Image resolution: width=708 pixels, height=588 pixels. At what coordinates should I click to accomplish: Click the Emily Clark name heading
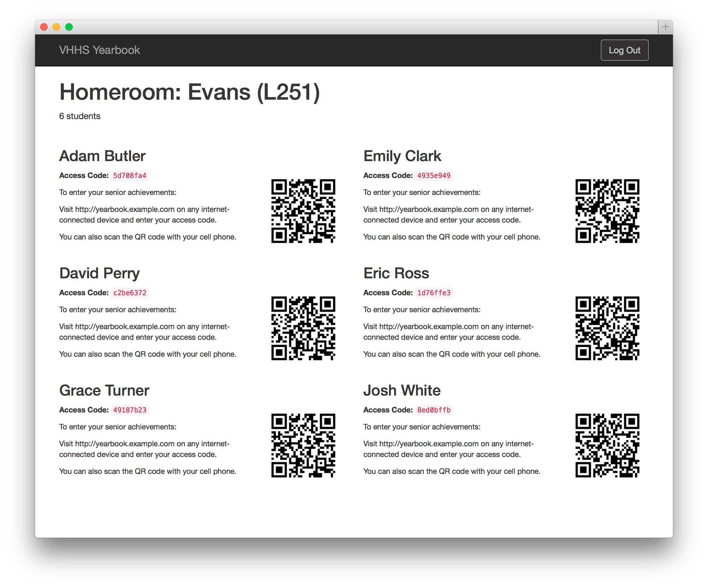(402, 156)
